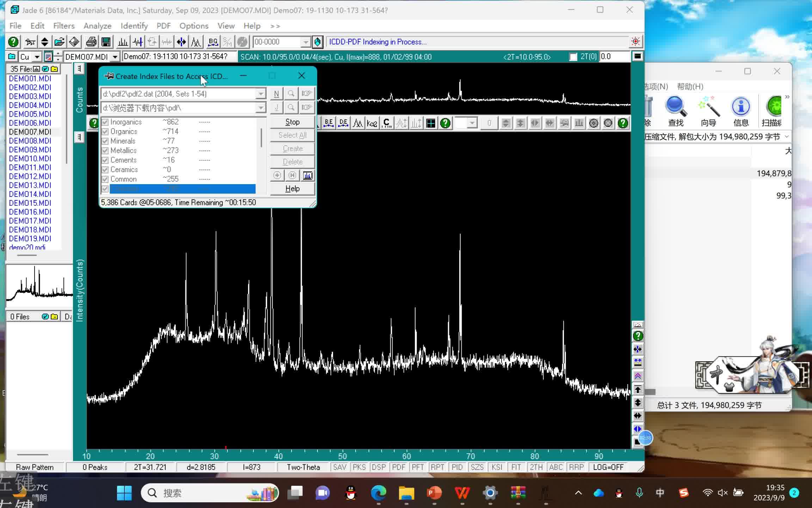Click the Select All button
The height and width of the screenshot is (508, 812).
click(x=292, y=135)
